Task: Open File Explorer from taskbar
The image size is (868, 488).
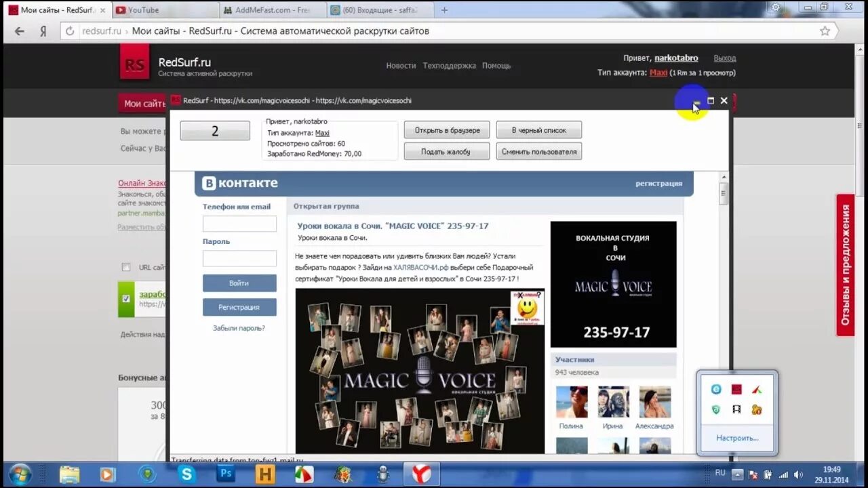Action: [69, 474]
